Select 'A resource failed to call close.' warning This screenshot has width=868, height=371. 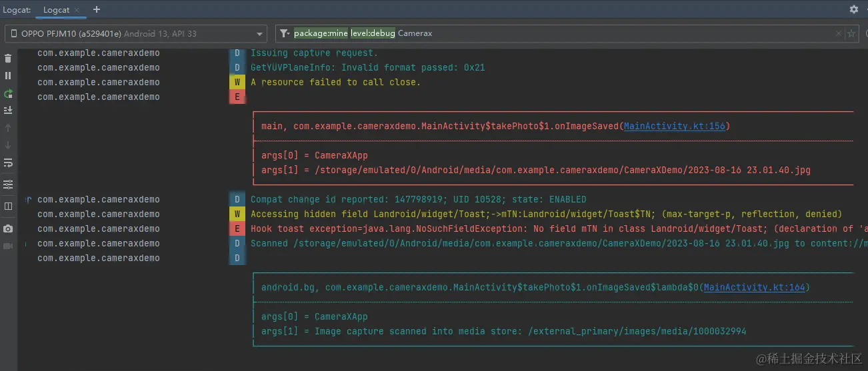pyautogui.click(x=335, y=82)
